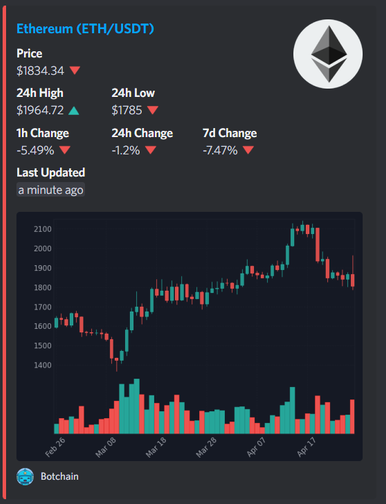Click the red arrow beside 24h Change
Screen dimensions: 386x504
click(x=150, y=150)
